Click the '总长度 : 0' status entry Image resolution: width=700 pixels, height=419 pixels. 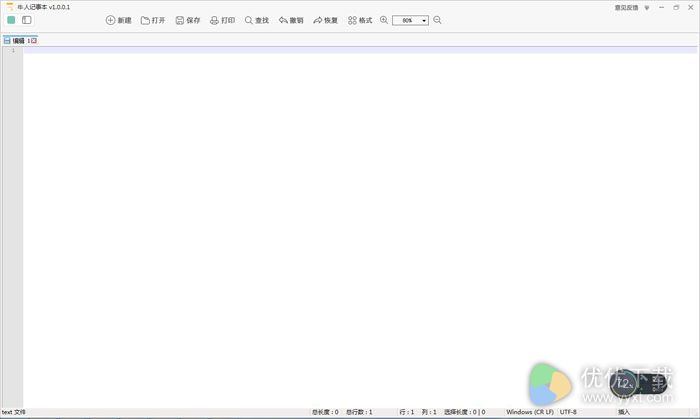[x=325, y=412]
